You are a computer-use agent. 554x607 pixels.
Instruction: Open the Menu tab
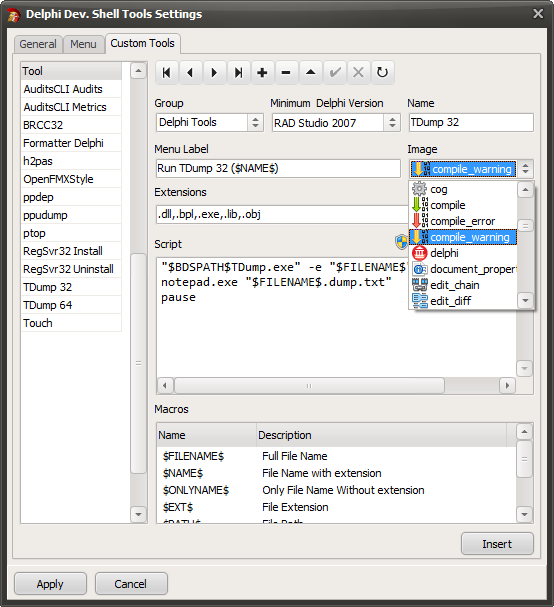click(83, 44)
